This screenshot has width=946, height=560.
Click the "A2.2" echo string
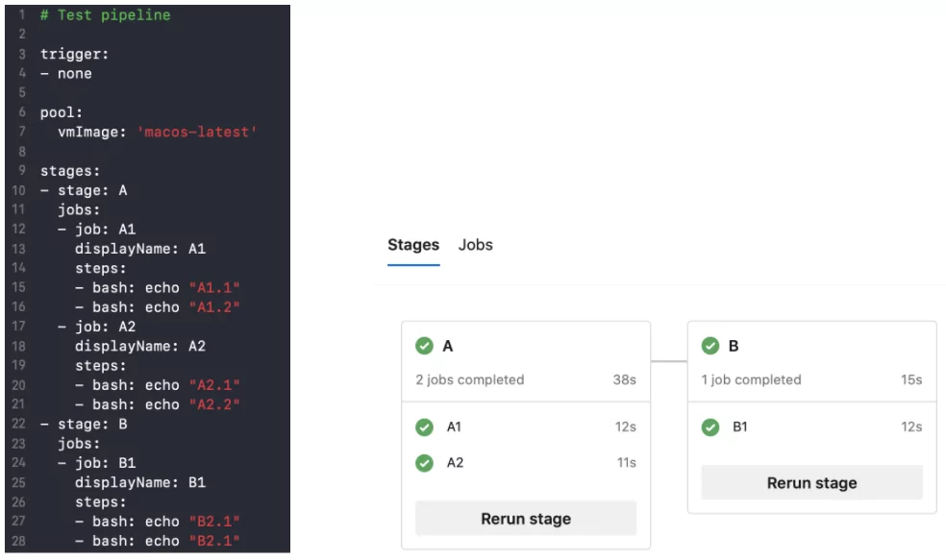(x=214, y=404)
